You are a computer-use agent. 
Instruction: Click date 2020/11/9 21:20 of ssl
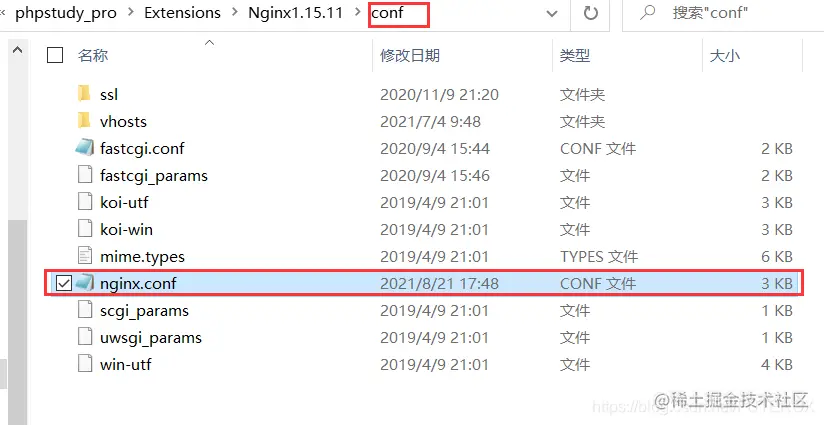coord(439,95)
